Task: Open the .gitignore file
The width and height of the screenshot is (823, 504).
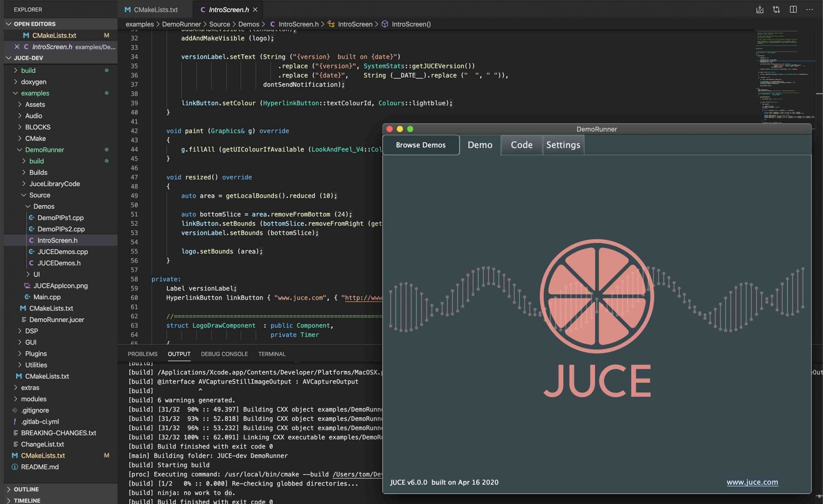Action: 35,410
